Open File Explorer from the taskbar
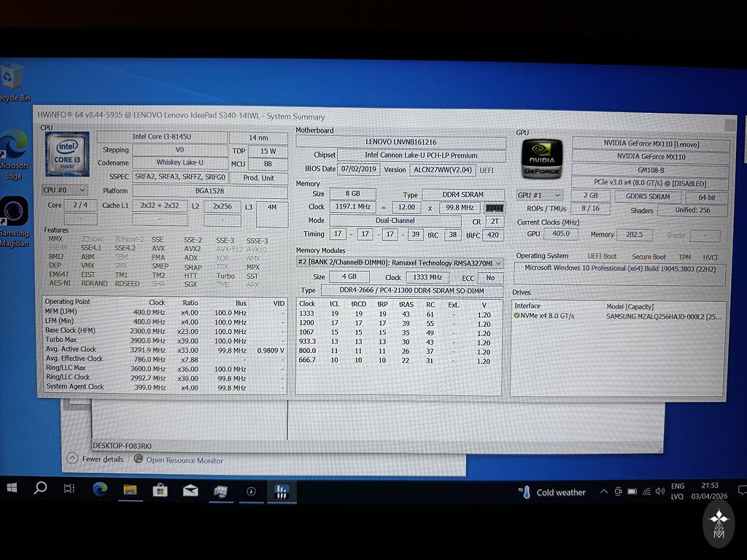Screen dimensions: 747x560 click(x=130, y=490)
